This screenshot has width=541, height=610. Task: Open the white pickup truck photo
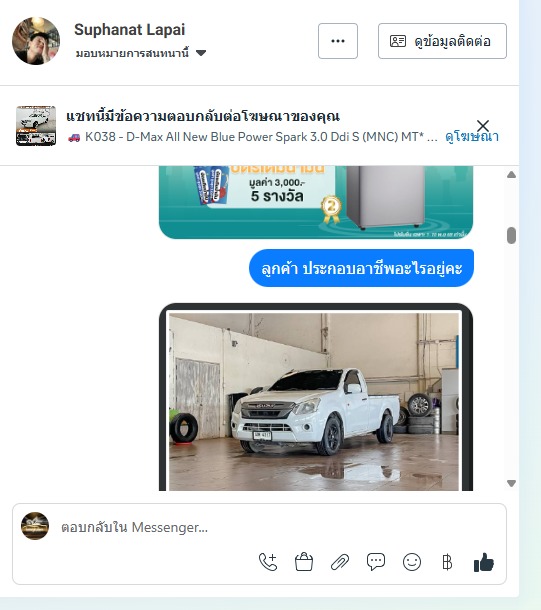316,398
